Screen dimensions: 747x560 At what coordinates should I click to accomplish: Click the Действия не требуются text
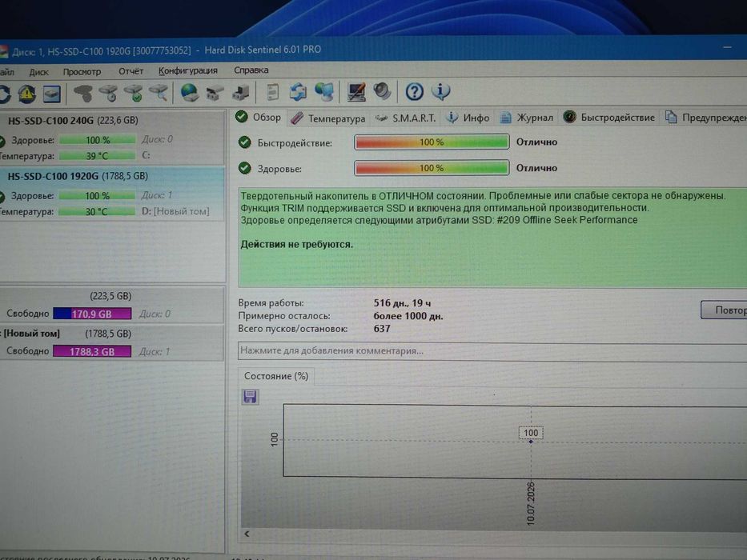pos(297,244)
